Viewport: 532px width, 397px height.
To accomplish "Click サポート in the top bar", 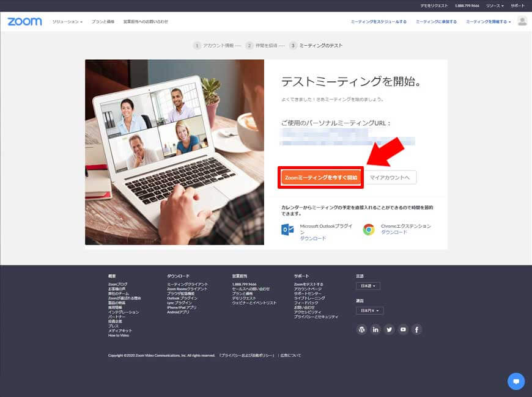I will (518, 5).
